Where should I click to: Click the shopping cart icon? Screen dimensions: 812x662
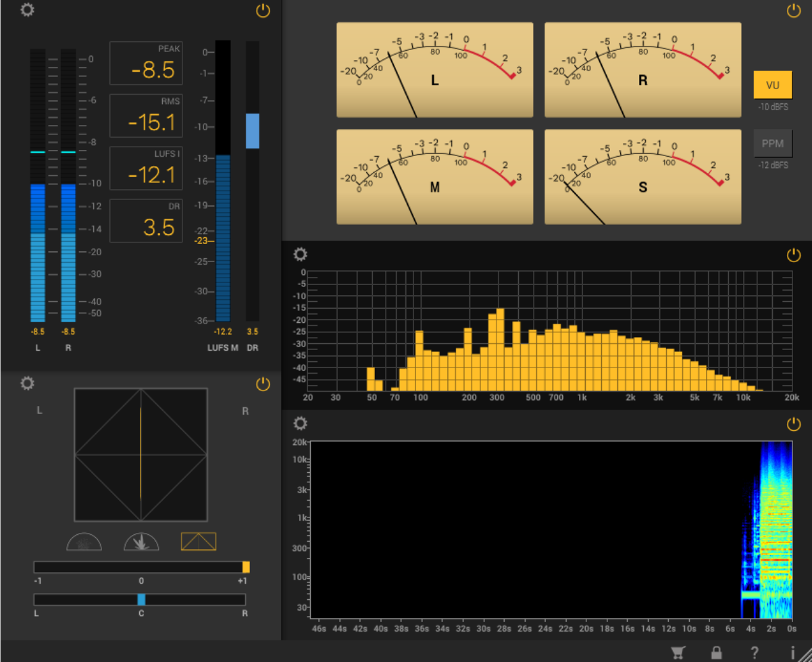click(x=678, y=653)
